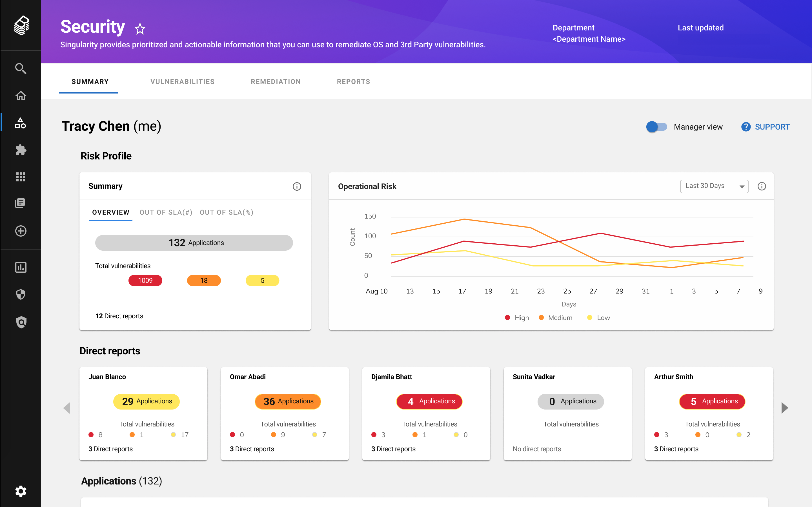This screenshot has width=812, height=507.
Task: Click the Operational Risk info icon
Action: tap(762, 186)
